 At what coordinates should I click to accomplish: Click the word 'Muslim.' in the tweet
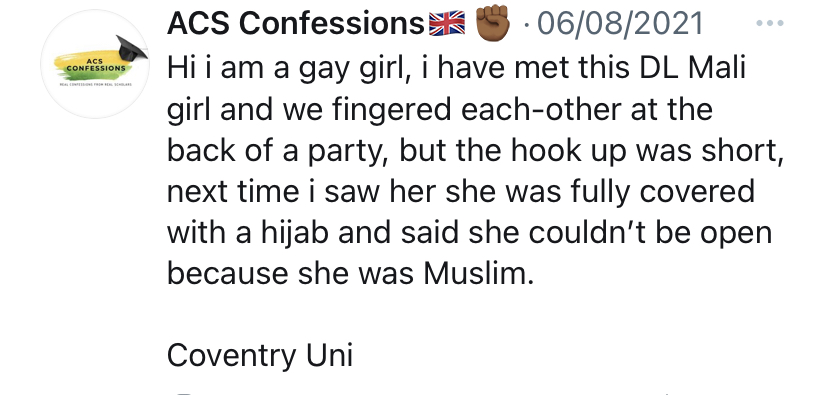[x=478, y=273]
